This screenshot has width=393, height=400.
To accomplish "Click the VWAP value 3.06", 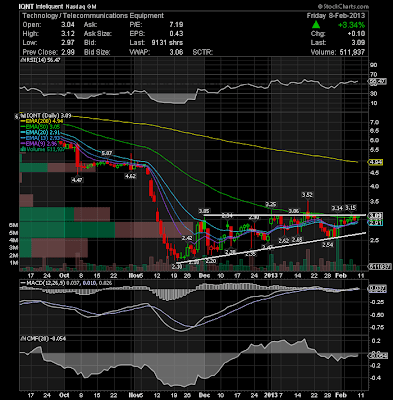I will coord(176,52).
